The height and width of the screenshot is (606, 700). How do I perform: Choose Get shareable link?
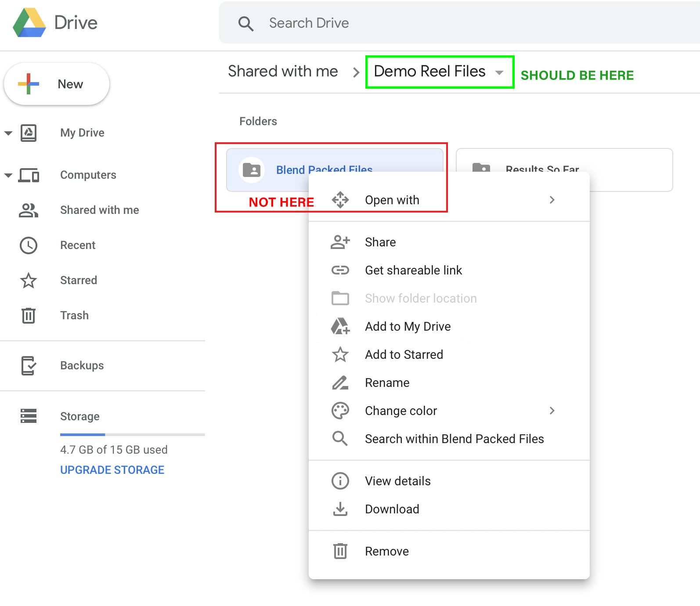pos(449,271)
